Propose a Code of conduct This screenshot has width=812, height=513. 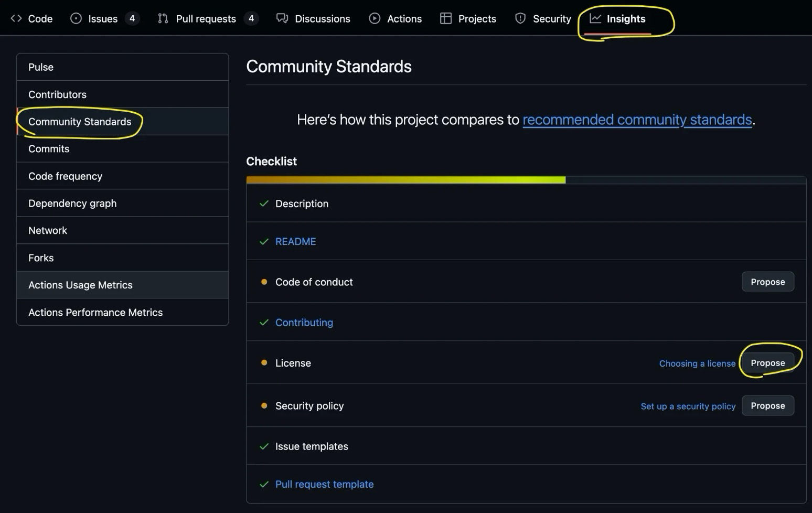[767, 282]
